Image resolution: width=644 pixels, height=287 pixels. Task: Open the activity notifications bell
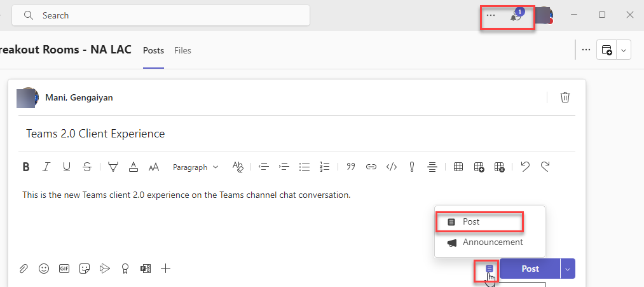point(516,16)
